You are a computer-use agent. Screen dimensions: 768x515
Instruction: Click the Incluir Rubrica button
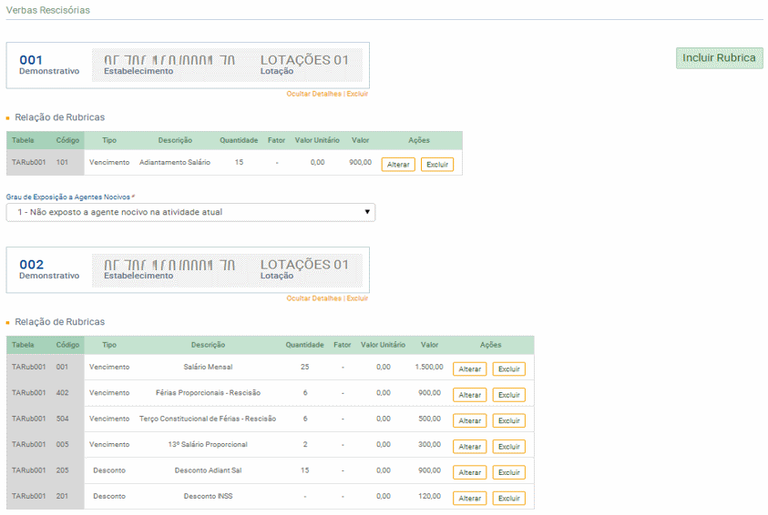click(x=719, y=58)
